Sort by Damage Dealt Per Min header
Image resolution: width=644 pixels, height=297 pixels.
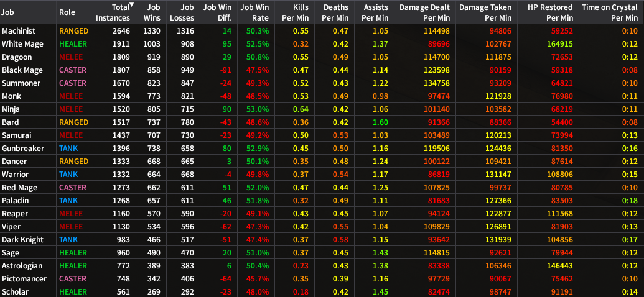coord(424,12)
